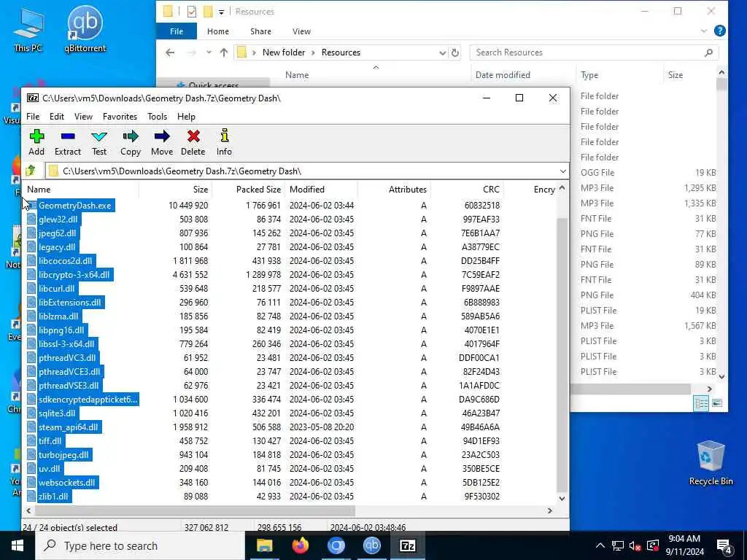Click the down arrow of 7-Zip vertical scrollbar
Screen dimensions: 747x560
pos(562,499)
